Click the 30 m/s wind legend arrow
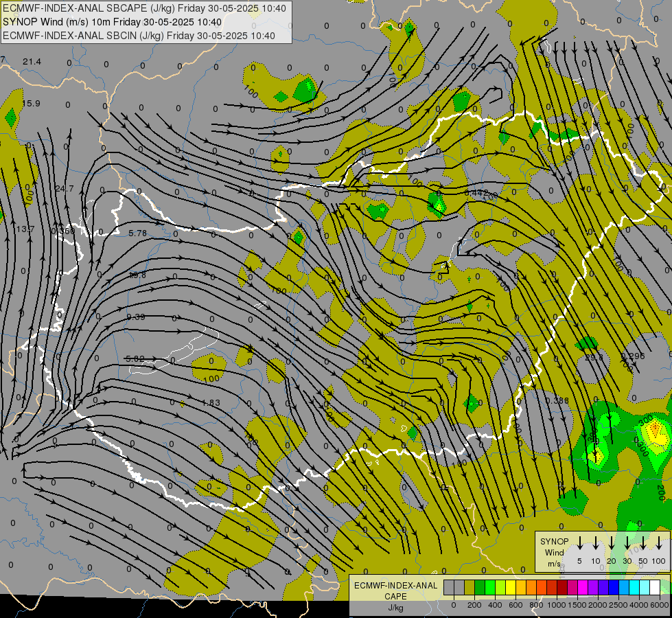The height and width of the screenshot is (618, 672). point(627,542)
